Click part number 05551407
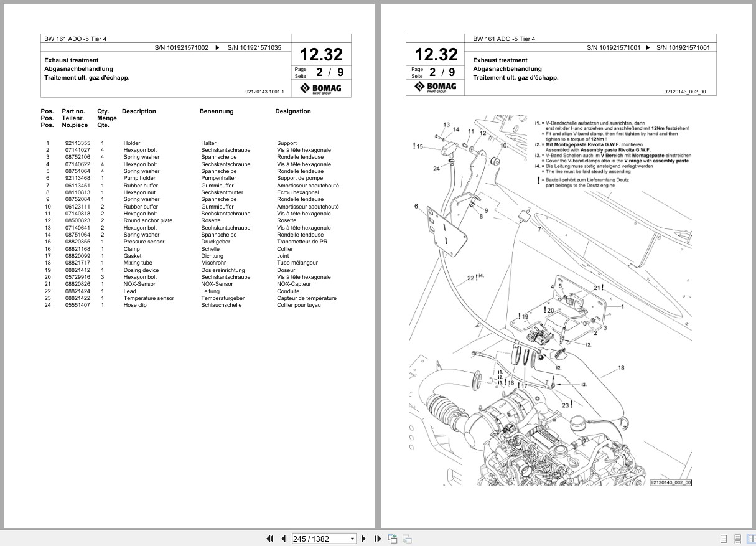 point(77,305)
